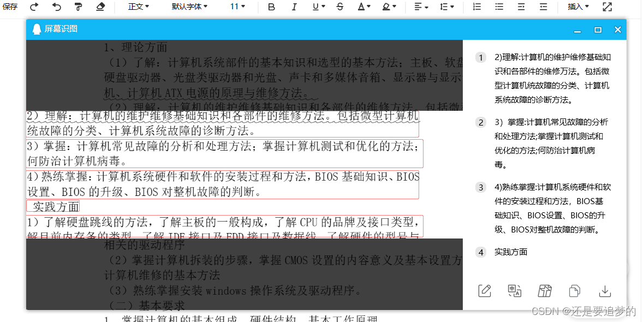This screenshot has width=644, height=322.
Task: Select the boxed region '3）掌握：计算机常见故障'
Action: [x=225, y=153]
